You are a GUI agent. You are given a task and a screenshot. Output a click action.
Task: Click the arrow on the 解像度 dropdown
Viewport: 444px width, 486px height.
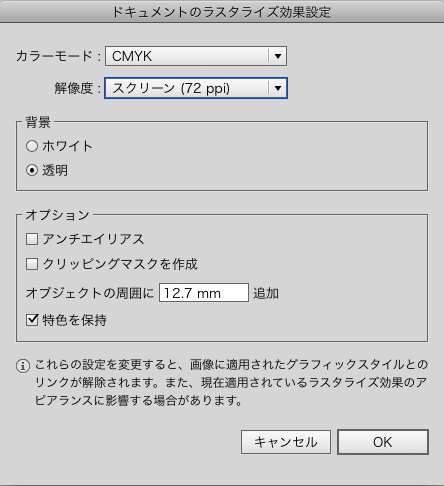278,88
